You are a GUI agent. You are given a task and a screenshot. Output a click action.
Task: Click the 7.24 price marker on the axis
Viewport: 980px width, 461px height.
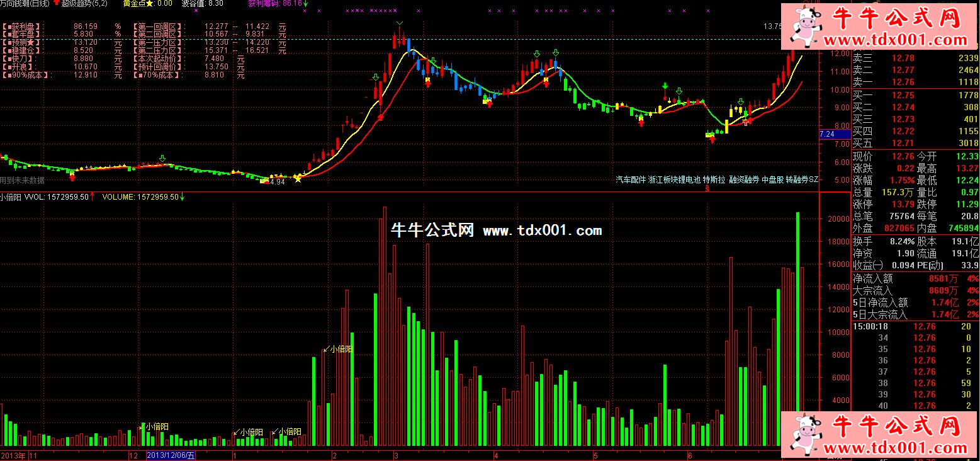click(x=827, y=134)
